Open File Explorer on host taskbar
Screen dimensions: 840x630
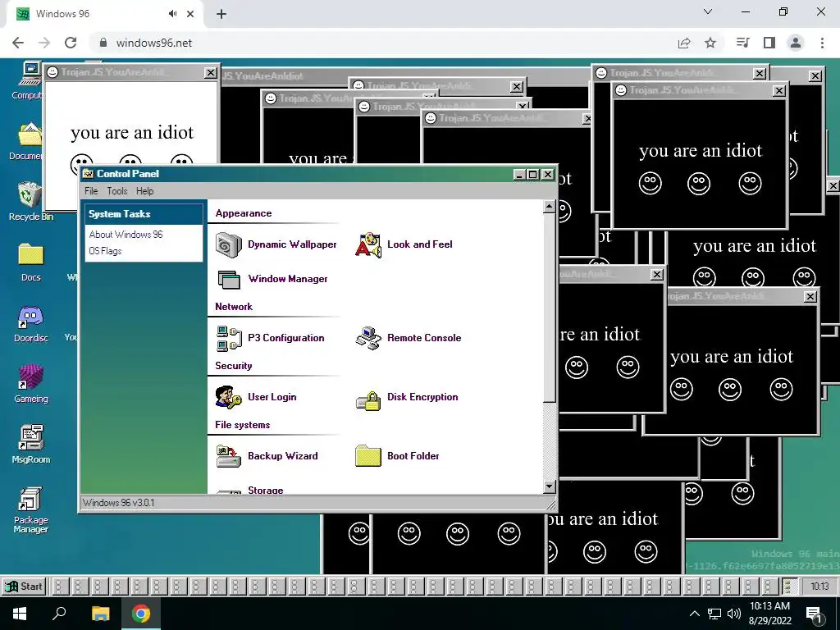(x=100, y=614)
